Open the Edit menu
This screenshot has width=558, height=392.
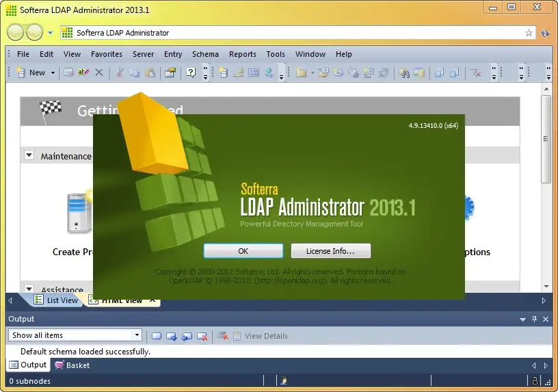[46, 54]
